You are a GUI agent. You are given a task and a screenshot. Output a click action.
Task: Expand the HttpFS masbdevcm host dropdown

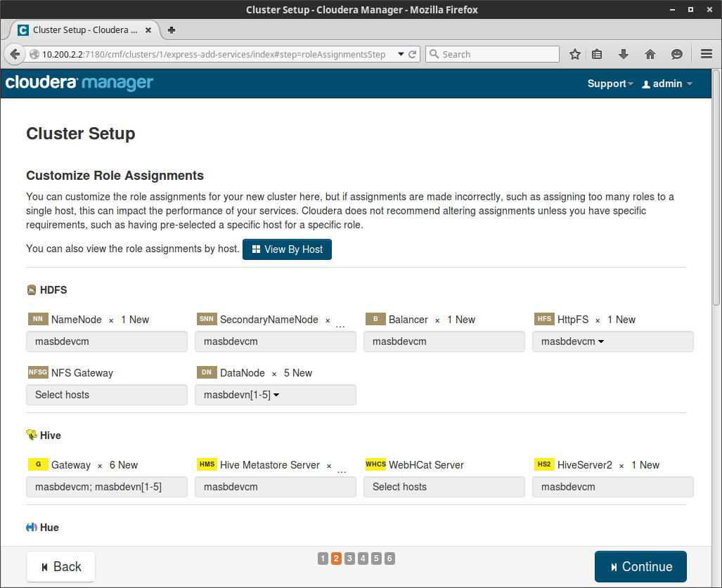click(600, 341)
